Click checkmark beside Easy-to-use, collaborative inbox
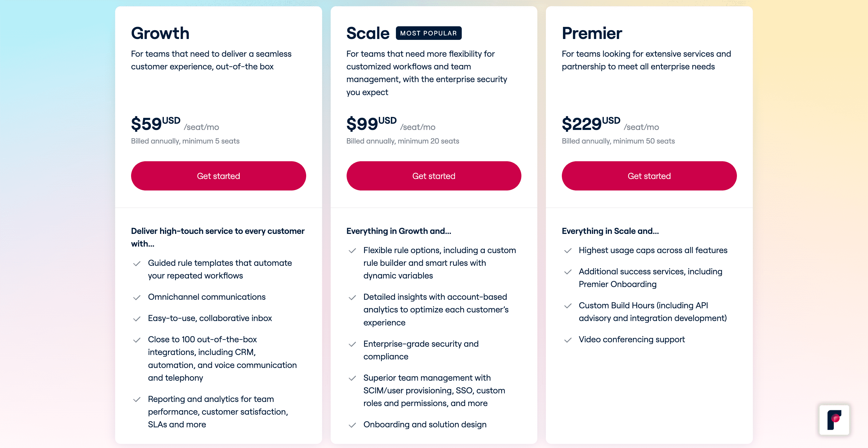Viewport: 868px width, 448px height. point(137,319)
